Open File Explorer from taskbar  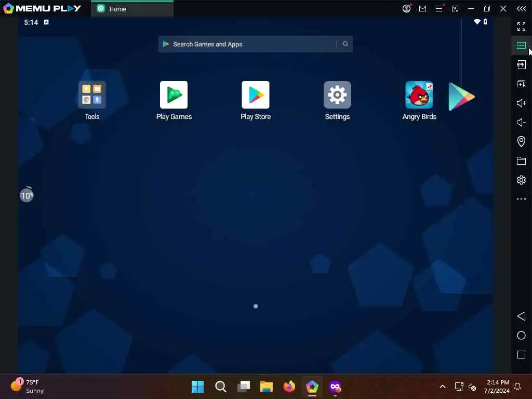click(x=267, y=387)
